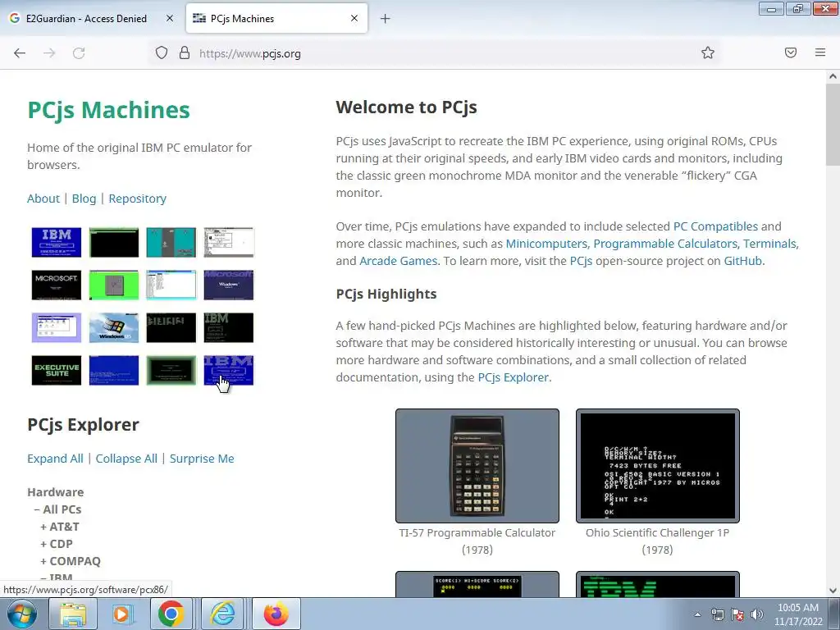This screenshot has height=630, width=840.
Task: Open the tracking protection shield icon
Action: pyautogui.click(x=162, y=53)
